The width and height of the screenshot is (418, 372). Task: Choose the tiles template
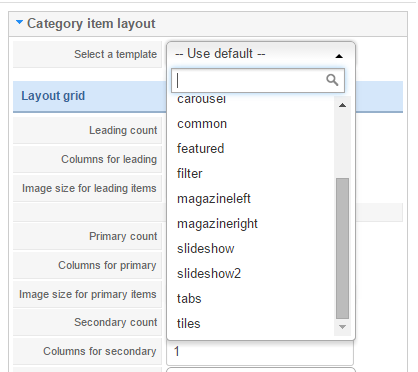188,324
